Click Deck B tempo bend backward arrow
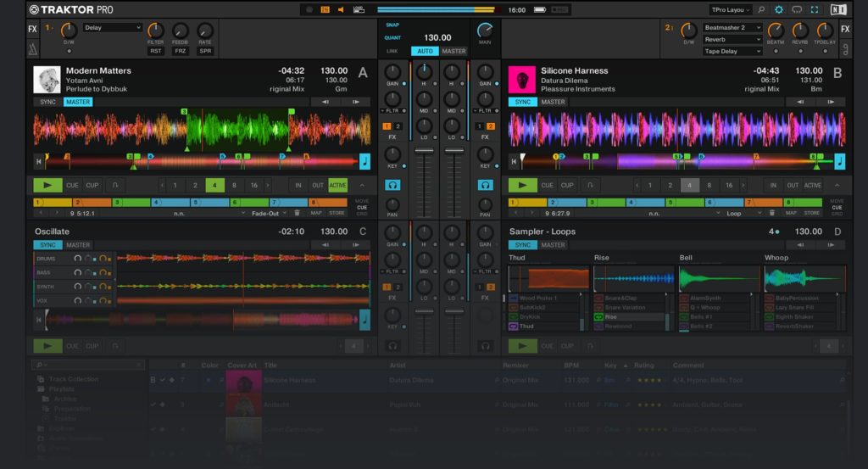The width and height of the screenshot is (868, 469). (800, 102)
